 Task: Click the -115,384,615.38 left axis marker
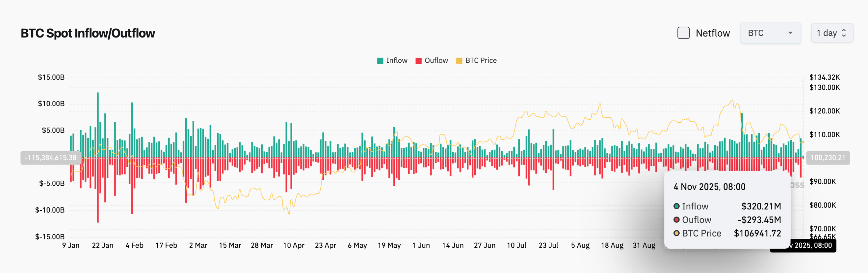pos(51,158)
